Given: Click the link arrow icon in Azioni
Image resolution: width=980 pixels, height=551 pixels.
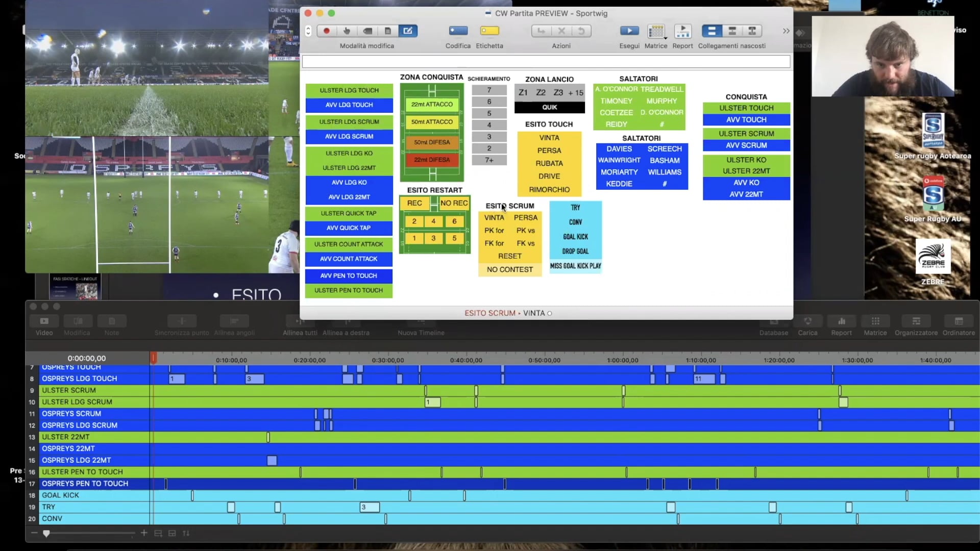Looking at the screenshot, I should (541, 31).
